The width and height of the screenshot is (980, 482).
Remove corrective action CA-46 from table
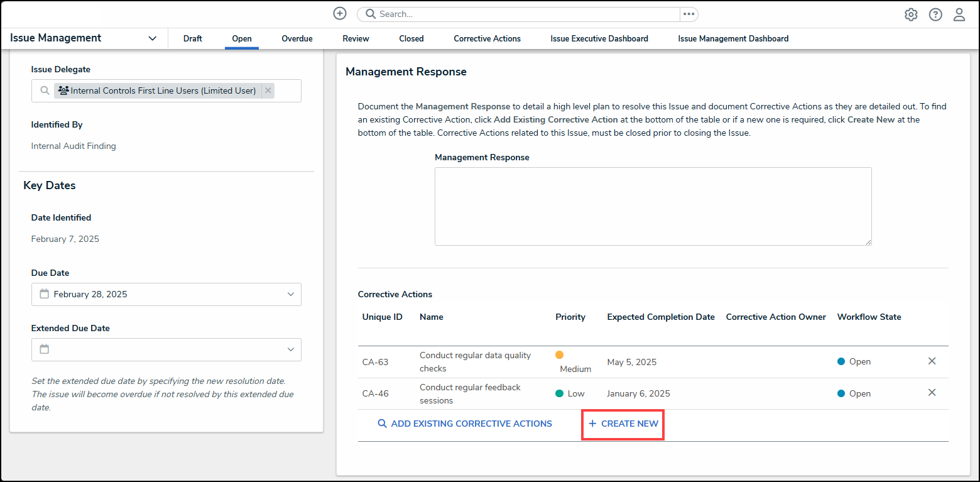(x=932, y=393)
